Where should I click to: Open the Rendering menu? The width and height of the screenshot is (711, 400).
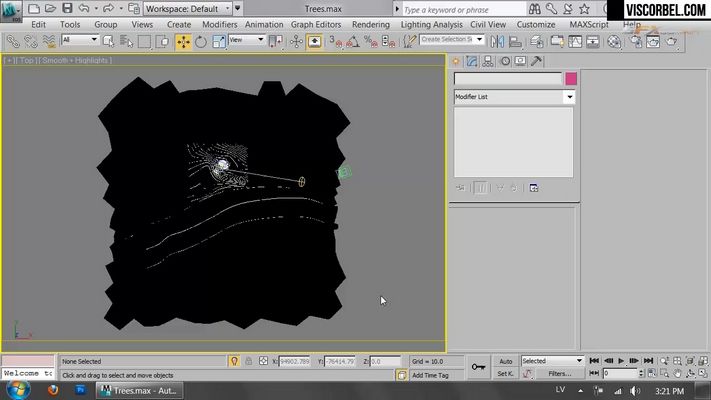pos(371,24)
